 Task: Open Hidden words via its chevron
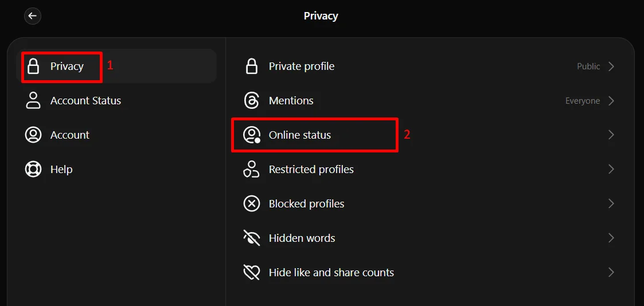[x=611, y=238]
